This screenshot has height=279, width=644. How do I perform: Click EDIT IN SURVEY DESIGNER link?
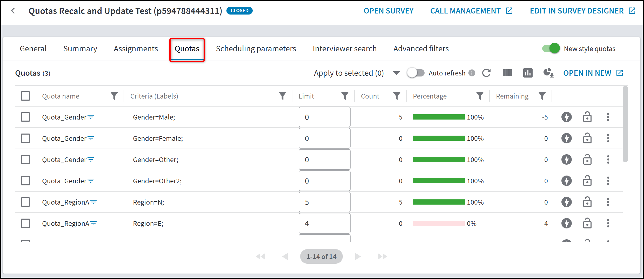(582, 11)
